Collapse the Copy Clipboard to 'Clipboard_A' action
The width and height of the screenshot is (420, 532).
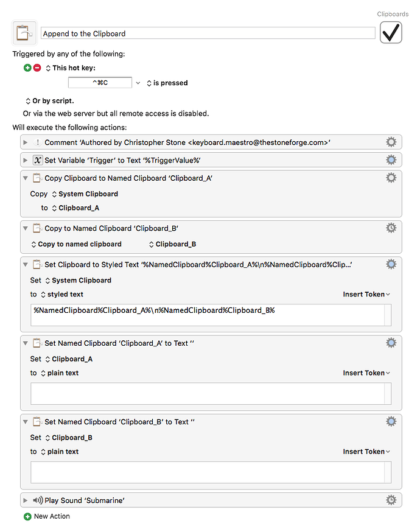pos(26,178)
